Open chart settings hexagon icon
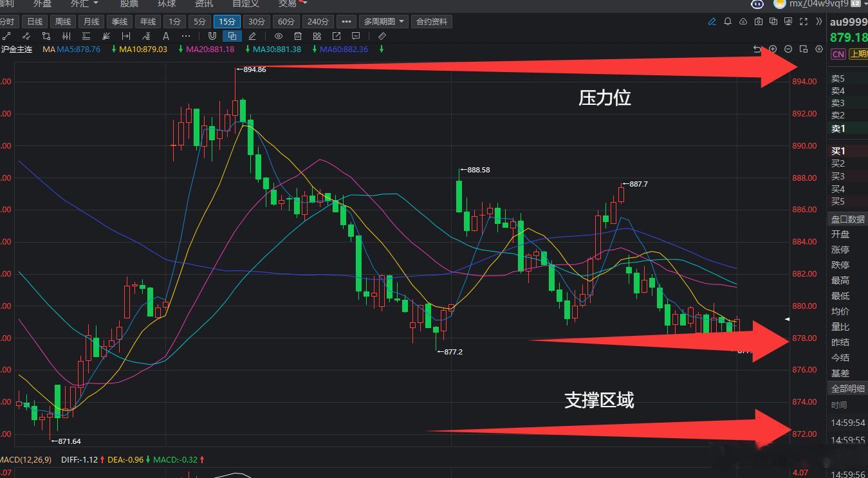 [819, 49]
